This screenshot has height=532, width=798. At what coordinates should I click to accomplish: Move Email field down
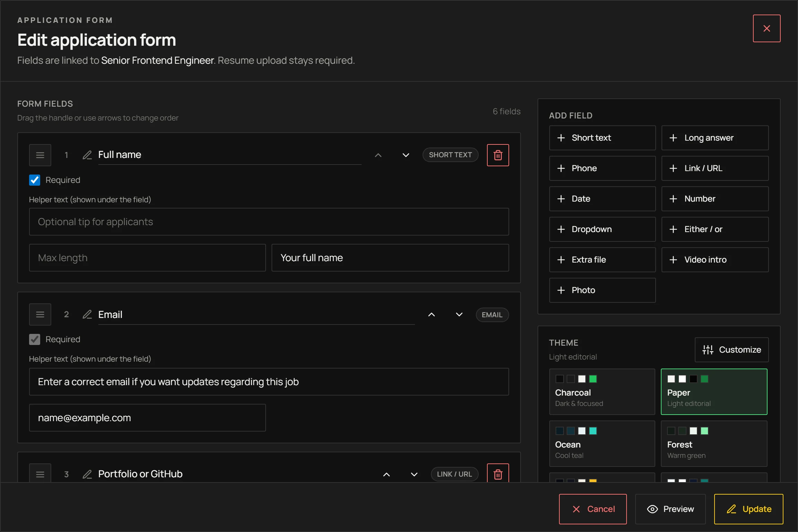(x=459, y=314)
